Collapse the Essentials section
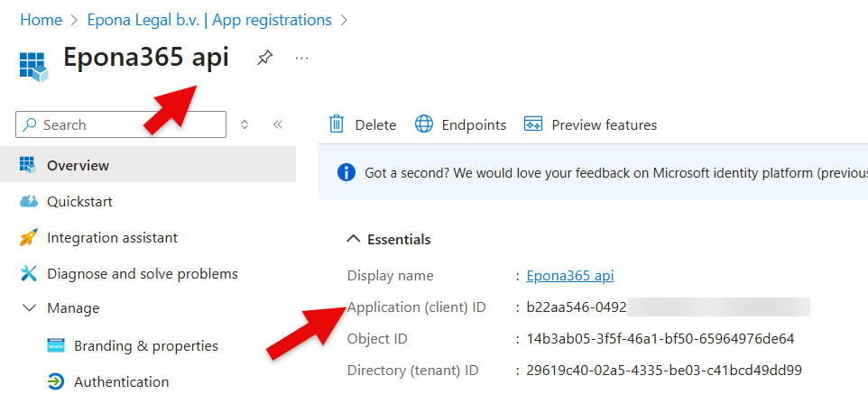This screenshot has height=394, width=868. 353,240
